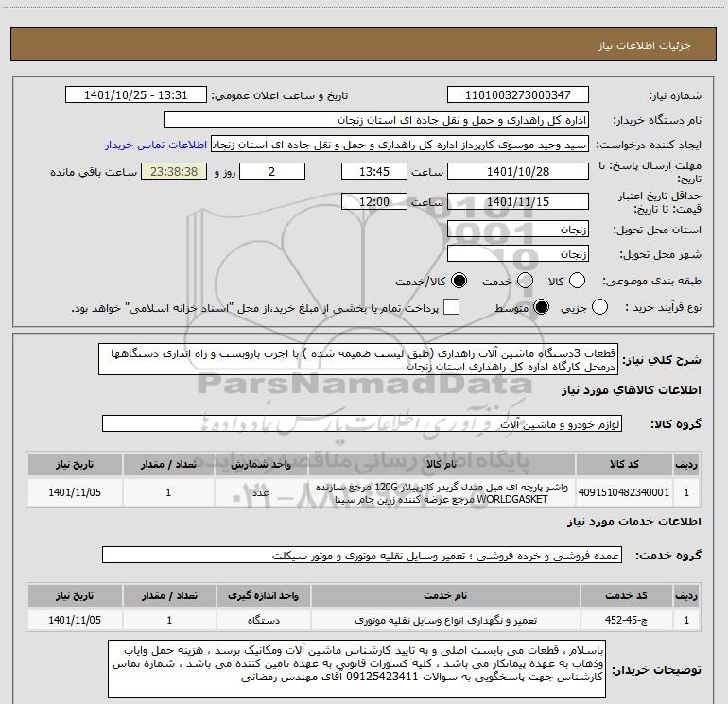Viewport: 728px width, 704px height.
Task: Choose the متوسط purchase process radio
Action: pyautogui.click(x=541, y=307)
